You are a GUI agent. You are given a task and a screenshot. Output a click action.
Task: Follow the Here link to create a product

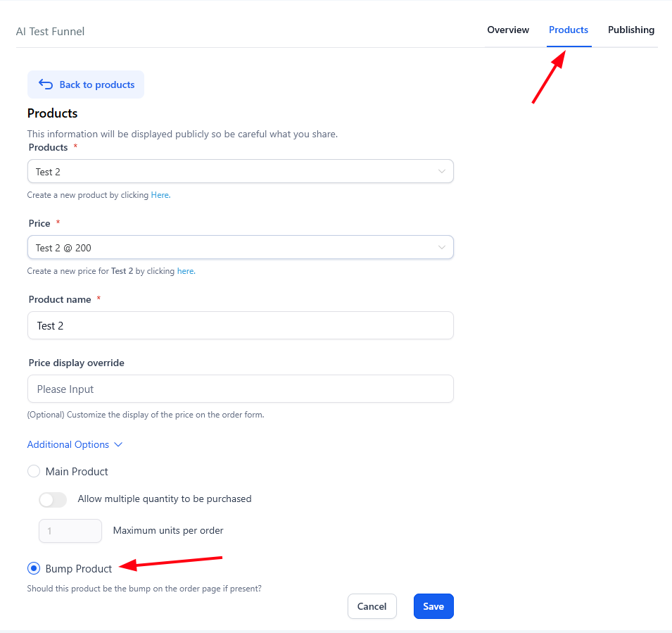[x=160, y=195]
